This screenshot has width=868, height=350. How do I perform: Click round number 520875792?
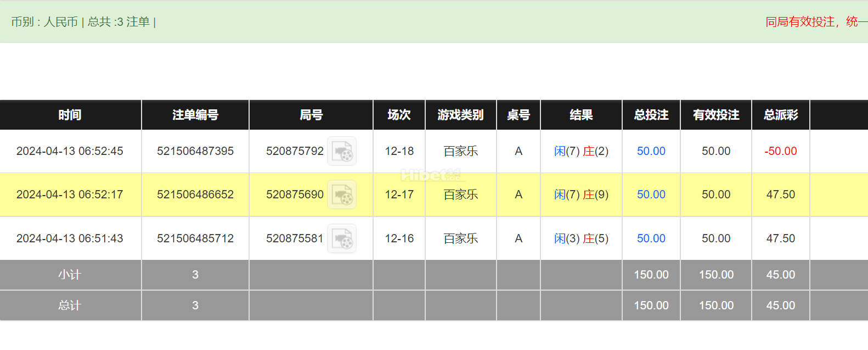(295, 151)
